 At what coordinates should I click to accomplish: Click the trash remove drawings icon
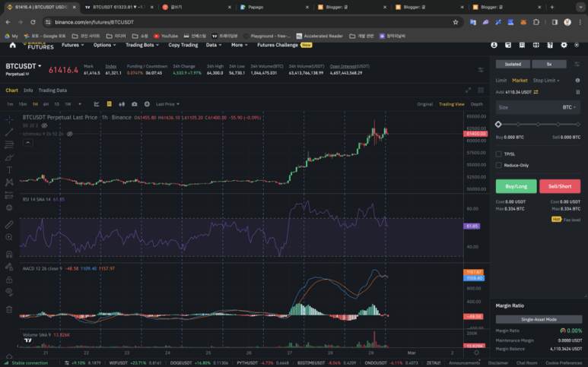pyautogui.click(x=9, y=309)
